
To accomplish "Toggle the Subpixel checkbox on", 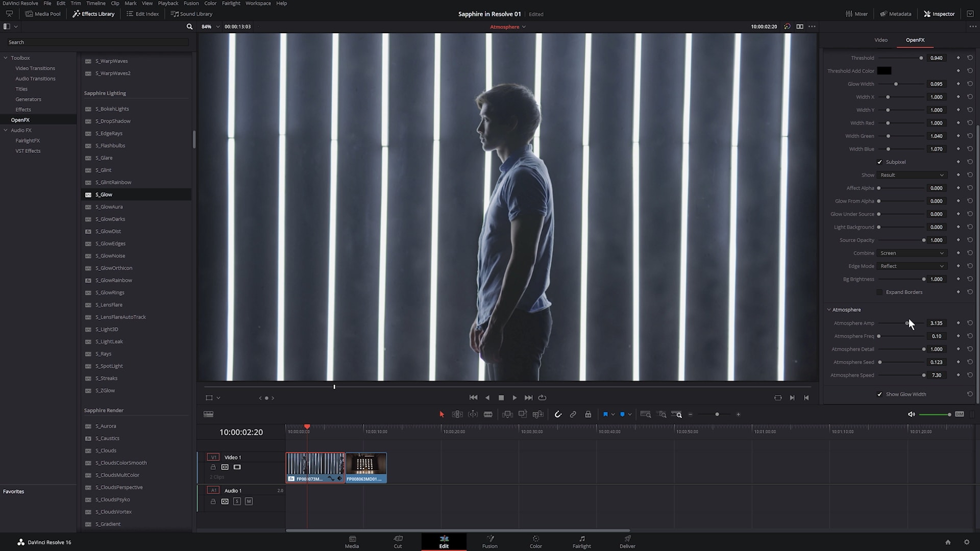I will pyautogui.click(x=880, y=161).
